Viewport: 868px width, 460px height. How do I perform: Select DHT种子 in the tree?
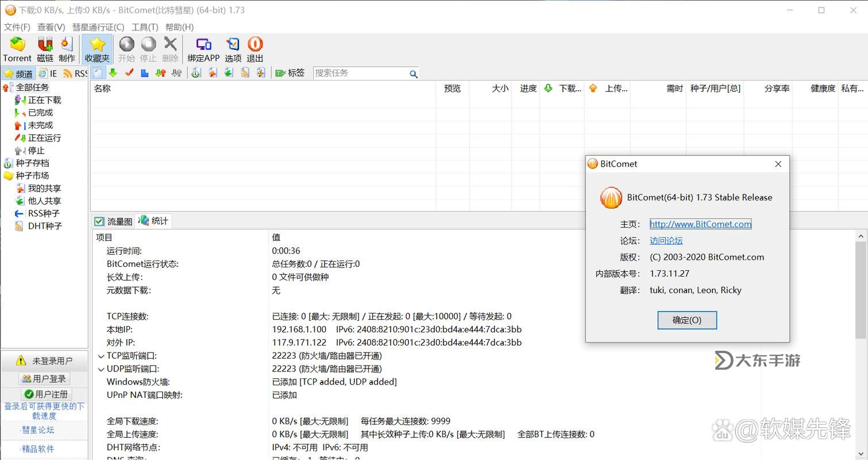45,226
